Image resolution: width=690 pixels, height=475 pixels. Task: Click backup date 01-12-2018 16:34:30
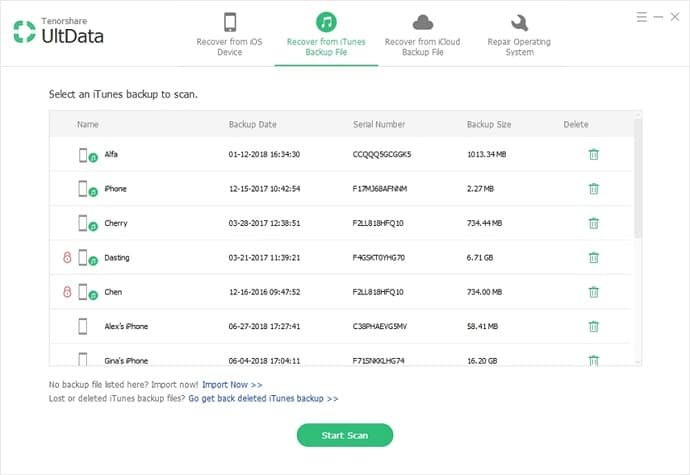(264, 155)
